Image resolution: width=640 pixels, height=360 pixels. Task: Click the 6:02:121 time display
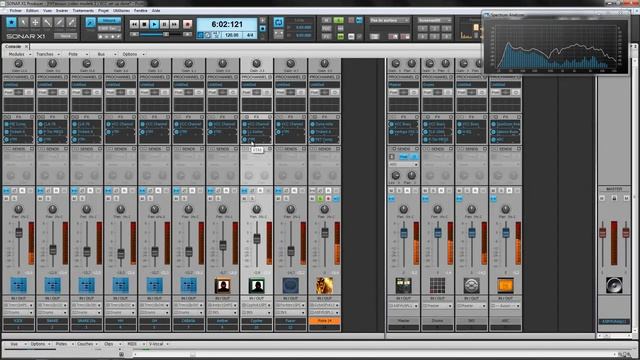(227, 24)
